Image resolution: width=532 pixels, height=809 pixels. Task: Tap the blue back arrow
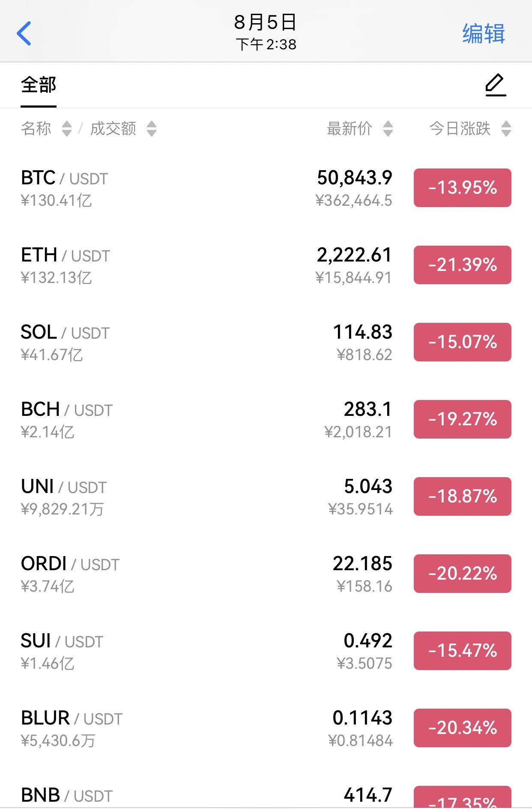[24, 33]
